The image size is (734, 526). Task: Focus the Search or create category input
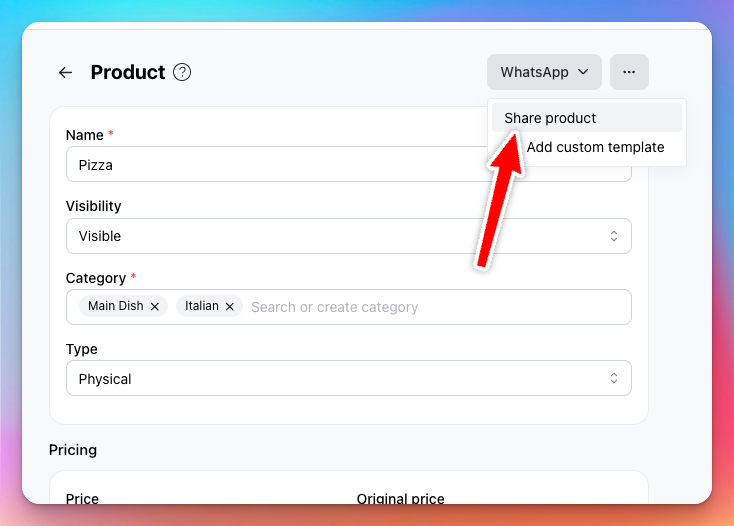coord(440,307)
